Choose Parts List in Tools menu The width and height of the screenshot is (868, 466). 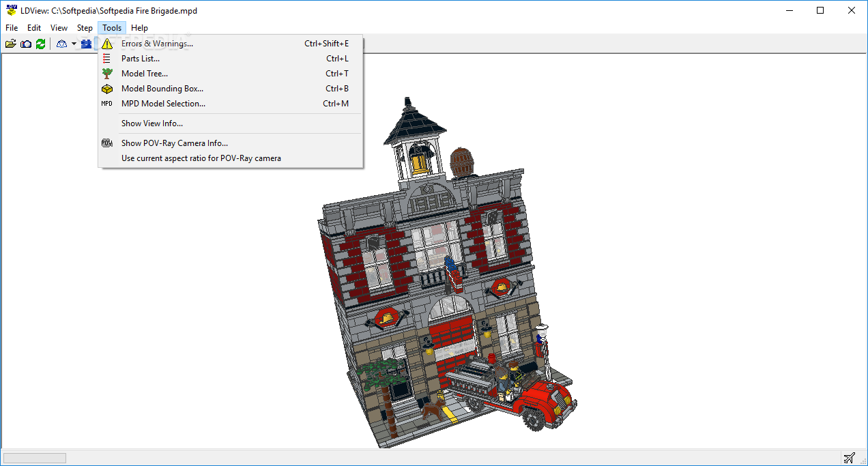point(231,59)
